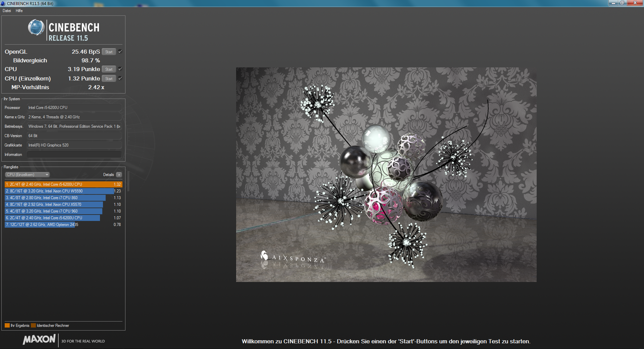Restore down the Cinebench window
The width and height of the screenshot is (644, 349).
(622, 3)
